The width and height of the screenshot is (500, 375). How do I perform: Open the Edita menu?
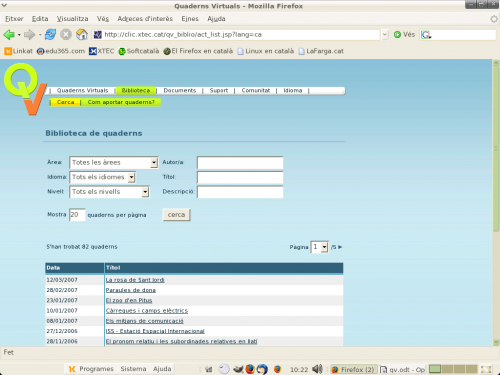[x=40, y=19]
